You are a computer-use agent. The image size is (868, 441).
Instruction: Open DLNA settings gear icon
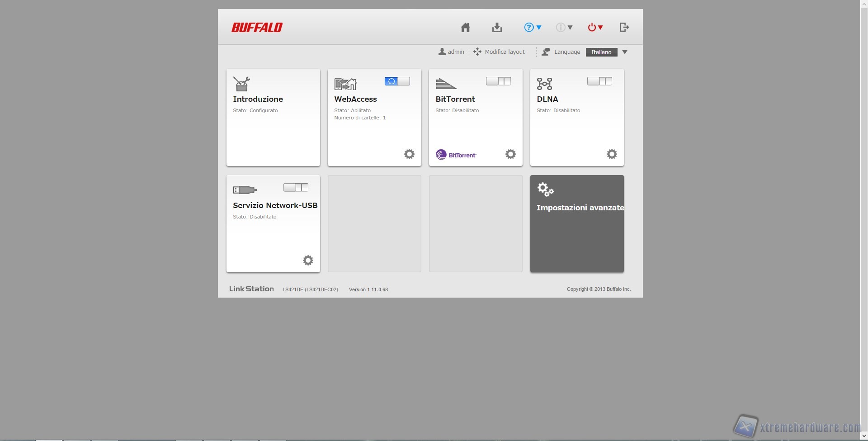click(x=612, y=154)
